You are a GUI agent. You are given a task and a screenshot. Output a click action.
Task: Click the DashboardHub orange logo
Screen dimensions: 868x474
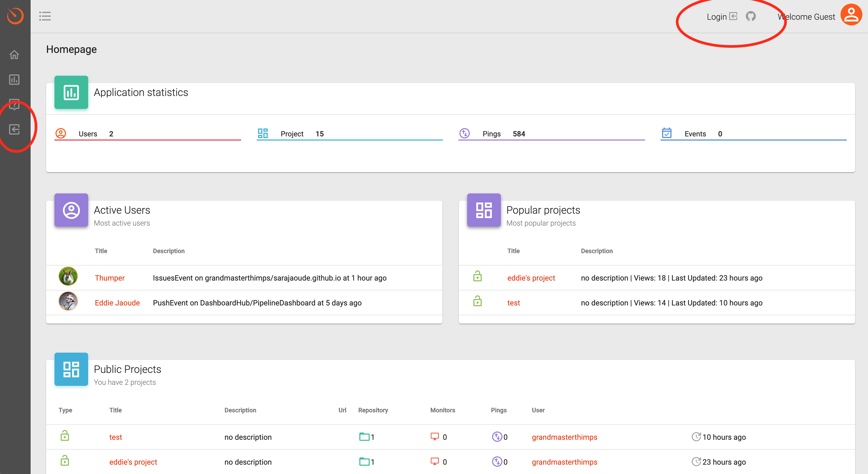(x=16, y=16)
